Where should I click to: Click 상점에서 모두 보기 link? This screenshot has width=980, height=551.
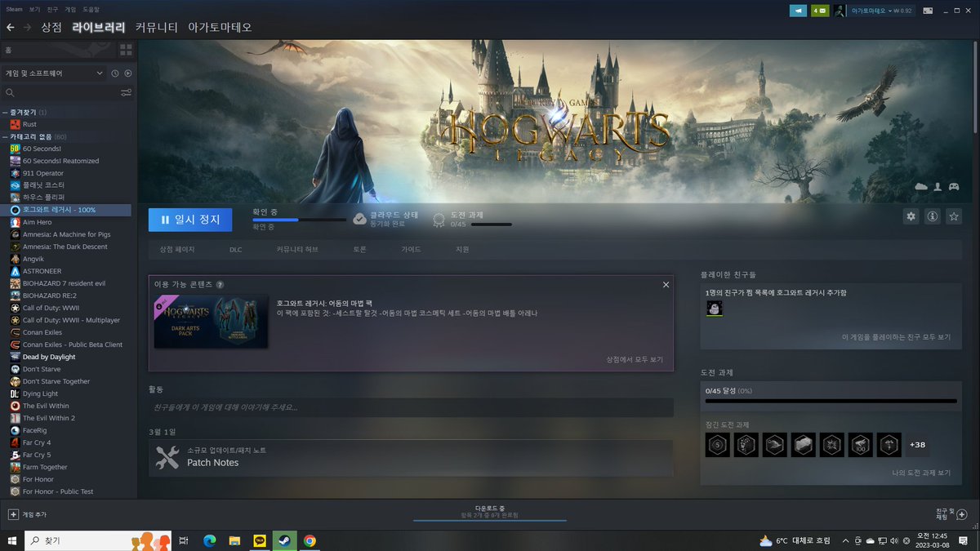[635, 359]
